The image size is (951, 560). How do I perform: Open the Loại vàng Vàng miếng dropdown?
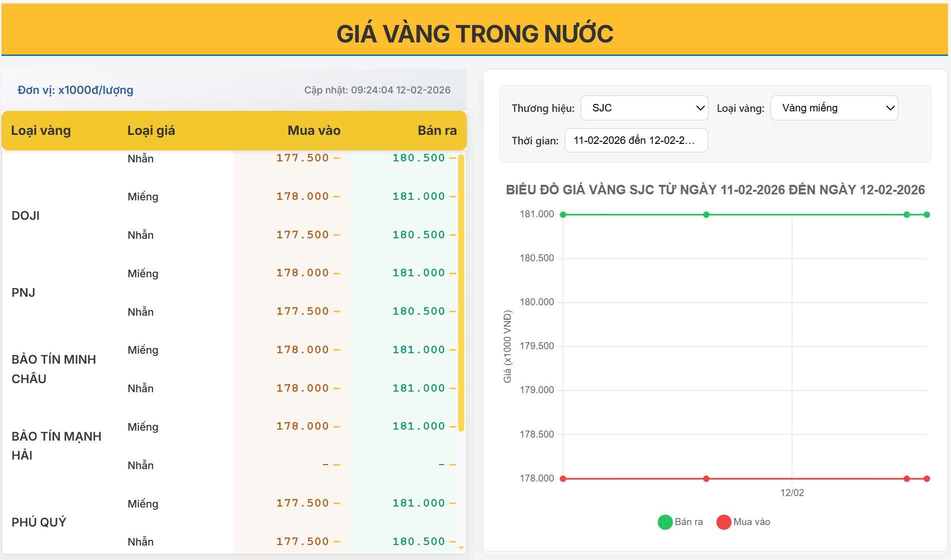tap(834, 108)
